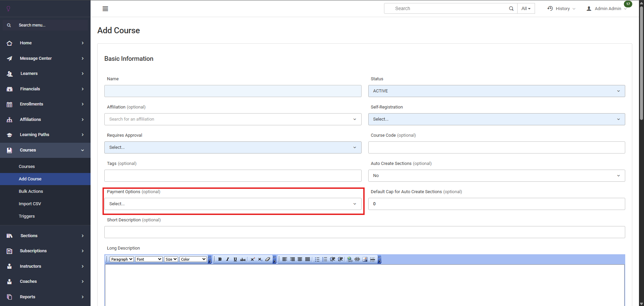Insert a horizontal rule
This screenshot has height=306, width=644.
[x=373, y=259]
